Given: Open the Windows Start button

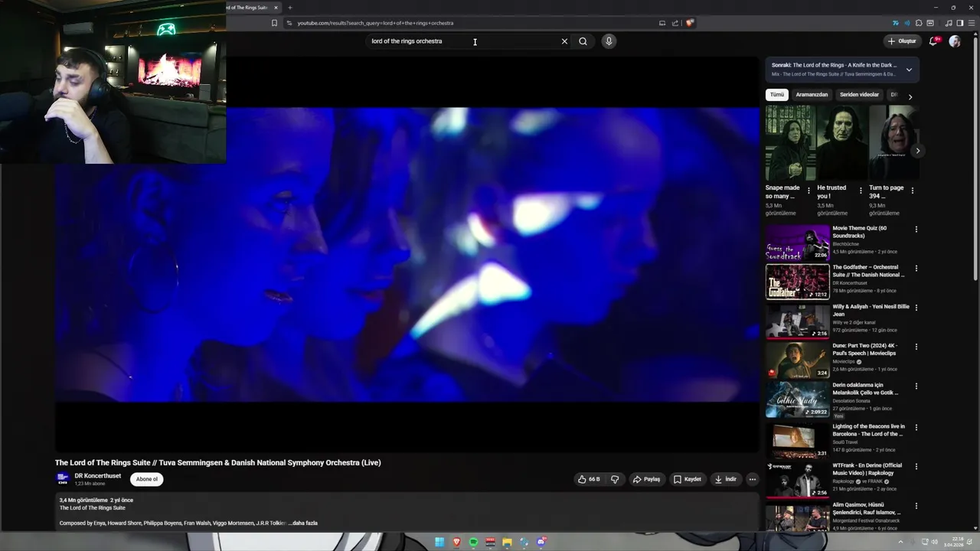Looking at the screenshot, I should (x=439, y=543).
